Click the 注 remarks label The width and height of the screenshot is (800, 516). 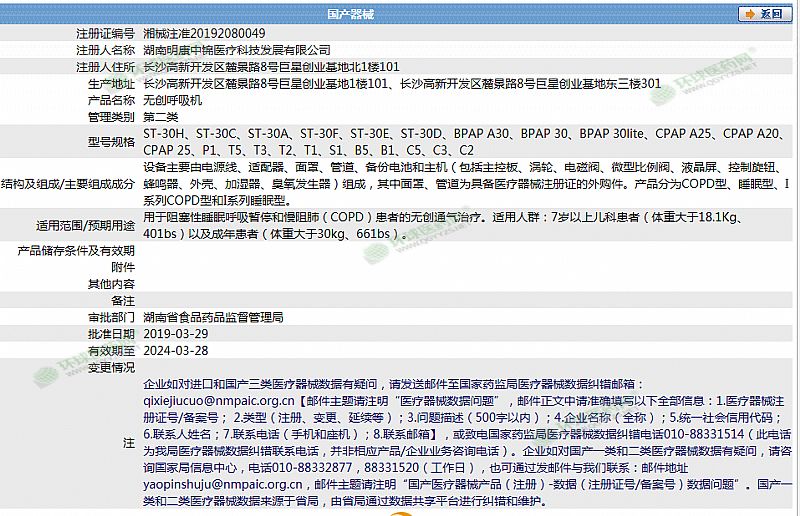pyautogui.click(x=128, y=440)
